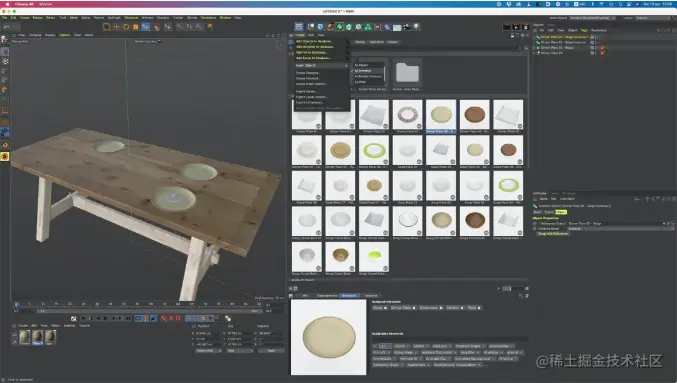The height and width of the screenshot is (383, 677).
Task: Switch to the Versions tab
Action: click(371, 295)
